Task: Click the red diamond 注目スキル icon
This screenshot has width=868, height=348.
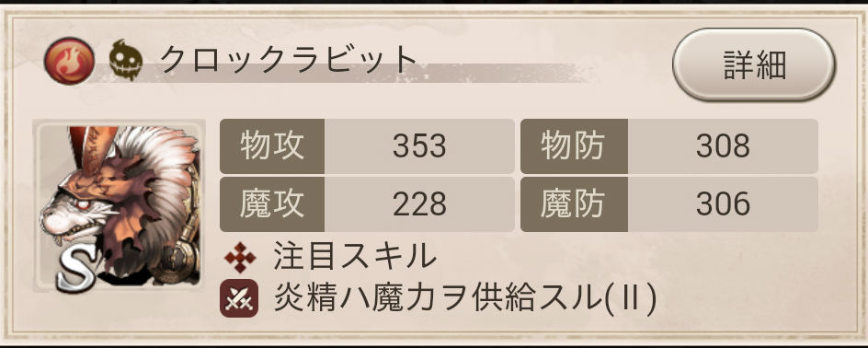Action: 240,257
